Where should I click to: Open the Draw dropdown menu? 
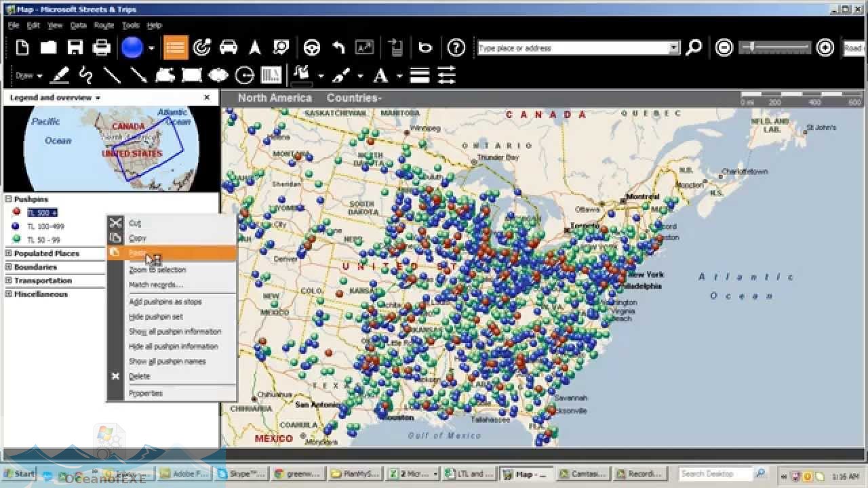tap(29, 76)
